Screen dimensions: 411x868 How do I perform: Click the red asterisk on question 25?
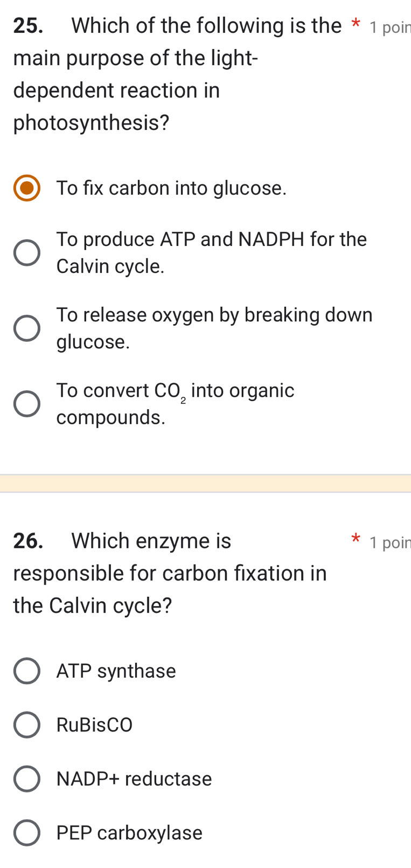coord(356,23)
